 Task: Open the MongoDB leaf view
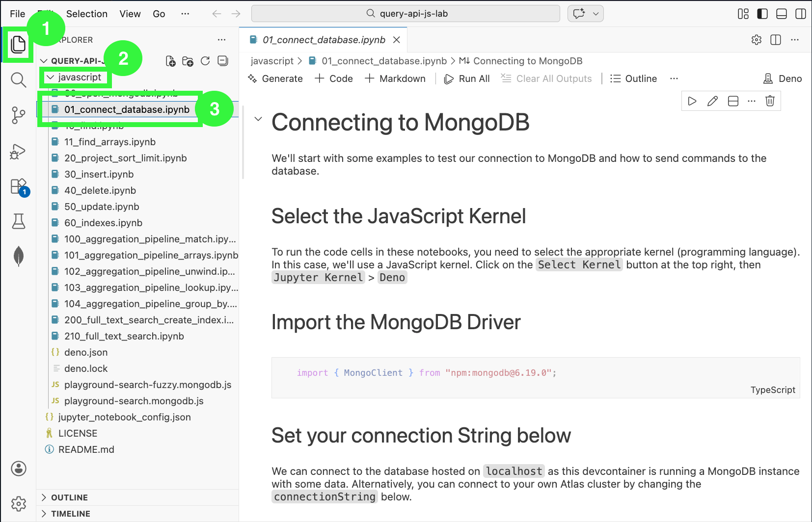(x=19, y=256)
